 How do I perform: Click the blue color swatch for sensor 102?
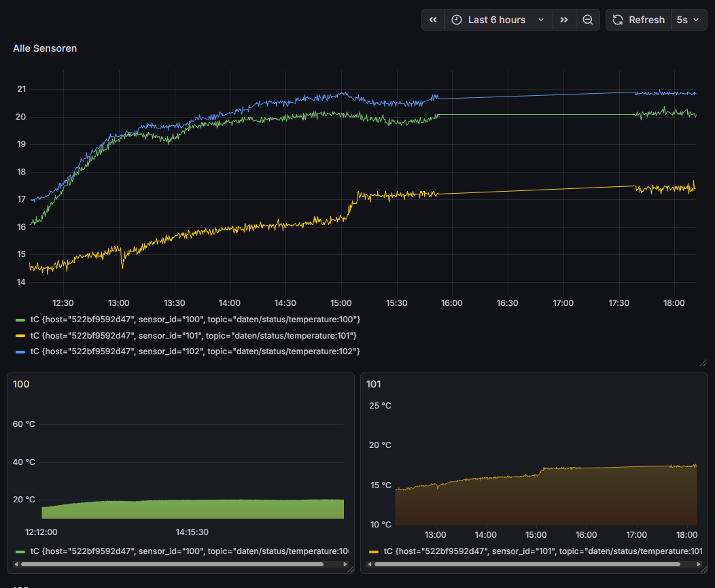pyautogui.click(x=20, y=351)
